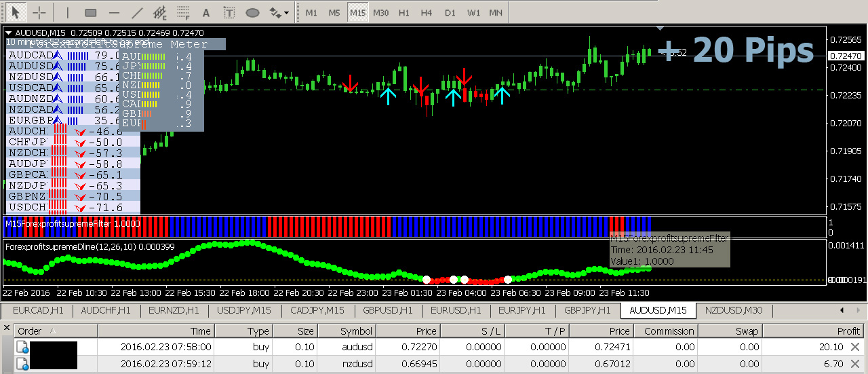This screenshot has width=868, height=374.
Task: Click the chart shift marker triangle
Action: pyautogui.click(x=660, y=29)
